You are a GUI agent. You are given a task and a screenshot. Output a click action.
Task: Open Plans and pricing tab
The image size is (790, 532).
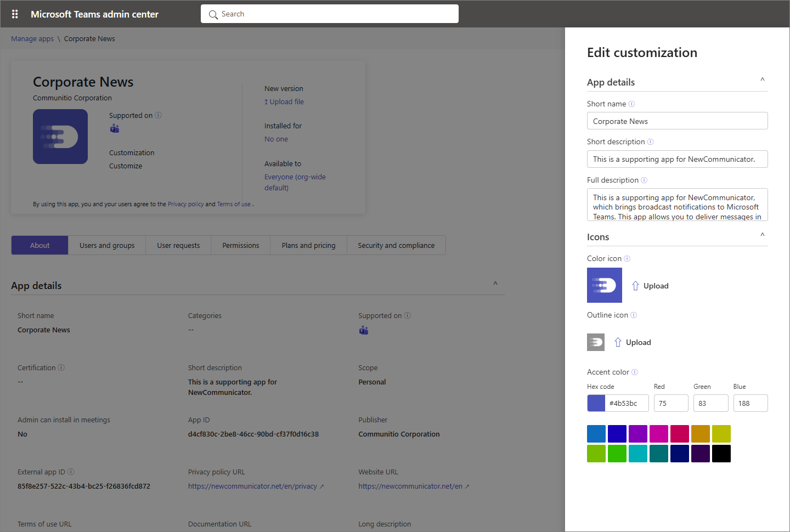click(308, 245)
